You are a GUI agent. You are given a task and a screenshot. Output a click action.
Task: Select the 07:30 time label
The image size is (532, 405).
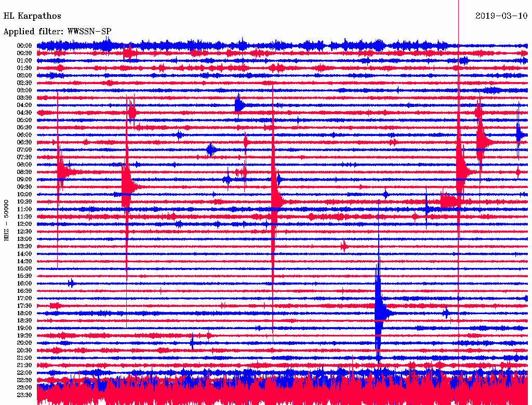click(x=24, y=157)
